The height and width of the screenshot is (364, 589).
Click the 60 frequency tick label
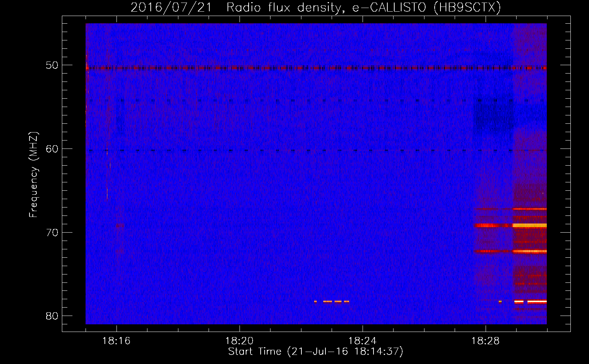[x=52, y=149]
